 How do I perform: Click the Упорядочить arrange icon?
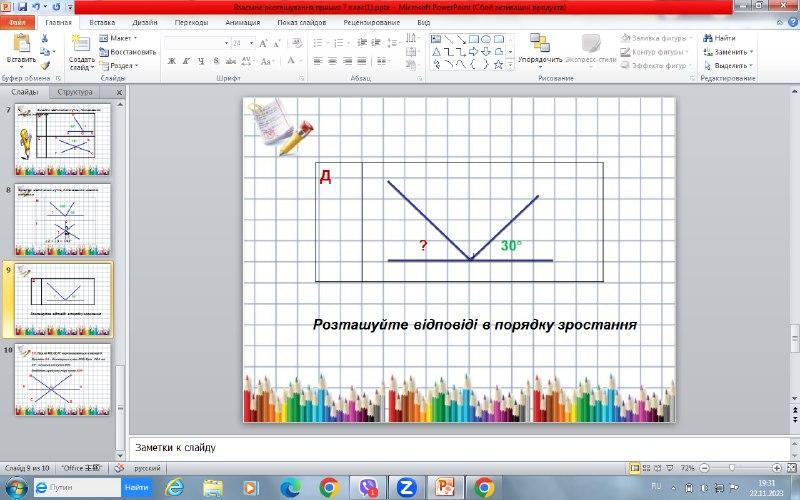[x=539, y=43]
